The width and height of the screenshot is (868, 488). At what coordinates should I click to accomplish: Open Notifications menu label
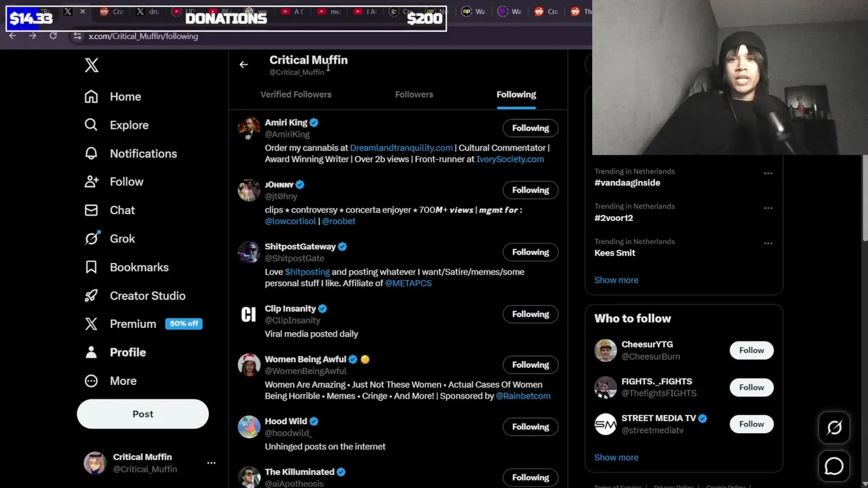pos(143,153)
